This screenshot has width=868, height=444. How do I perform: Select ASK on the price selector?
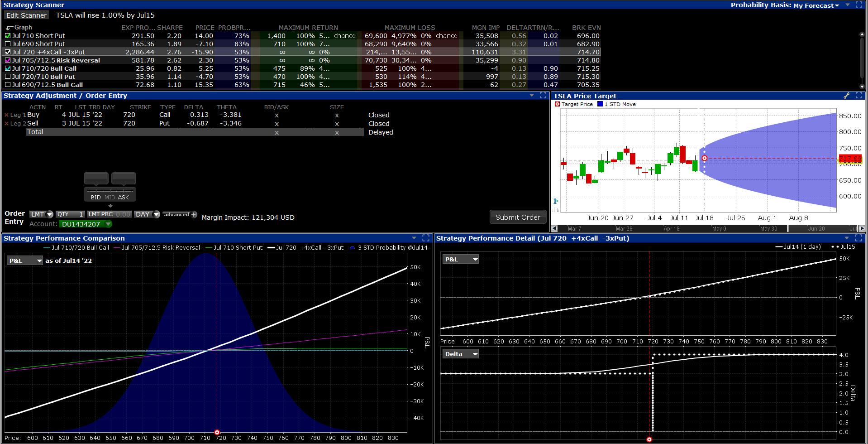[x=123, y=198]
